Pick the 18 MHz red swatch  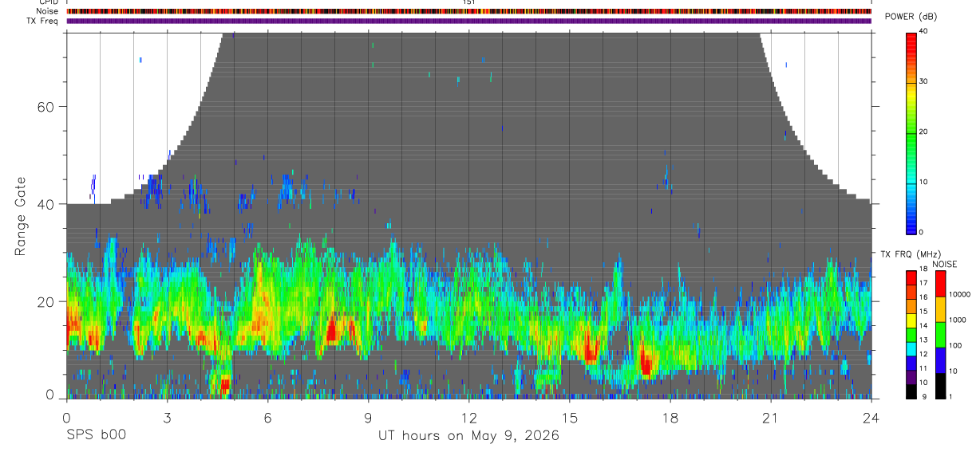tap(911, 277)
